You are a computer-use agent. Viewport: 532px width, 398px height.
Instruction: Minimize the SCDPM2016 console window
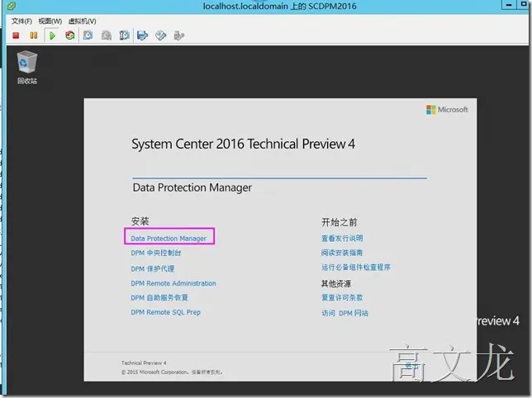509,5
